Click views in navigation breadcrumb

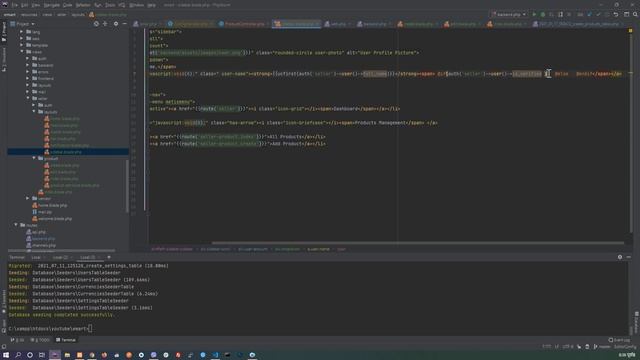[47, 15]
